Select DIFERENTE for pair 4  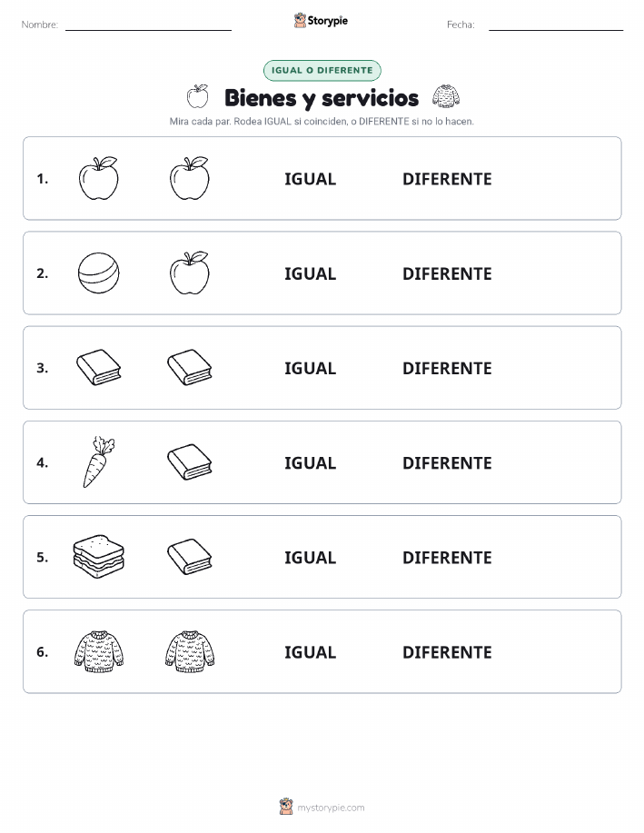(447, 462)
